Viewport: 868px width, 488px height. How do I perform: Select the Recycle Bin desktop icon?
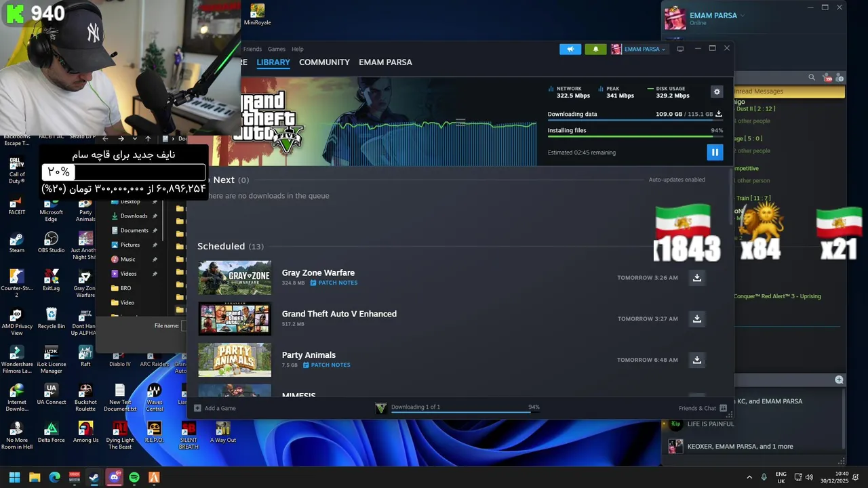coord(51,318)
